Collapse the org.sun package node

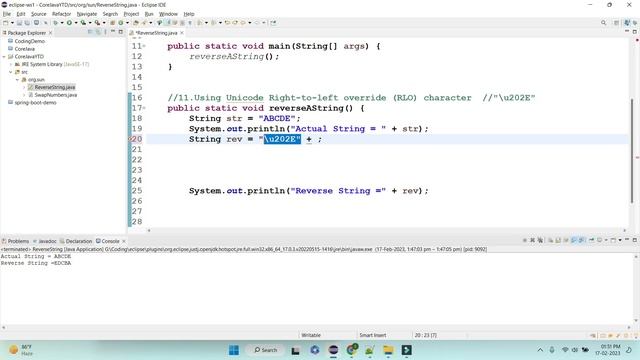point(17,80)
